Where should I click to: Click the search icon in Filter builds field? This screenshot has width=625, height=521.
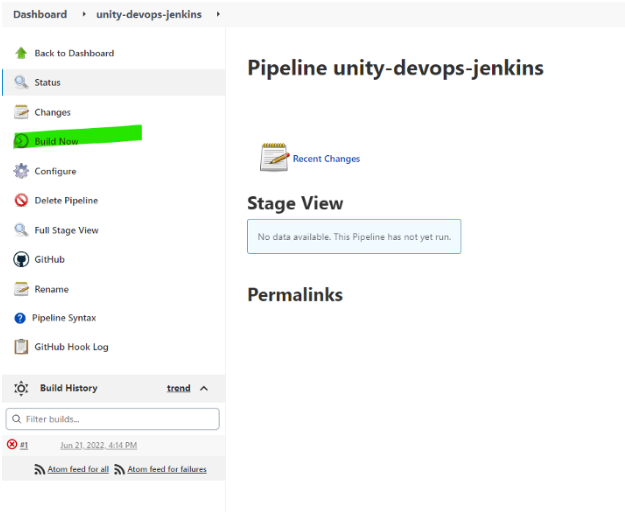point(17,419)
